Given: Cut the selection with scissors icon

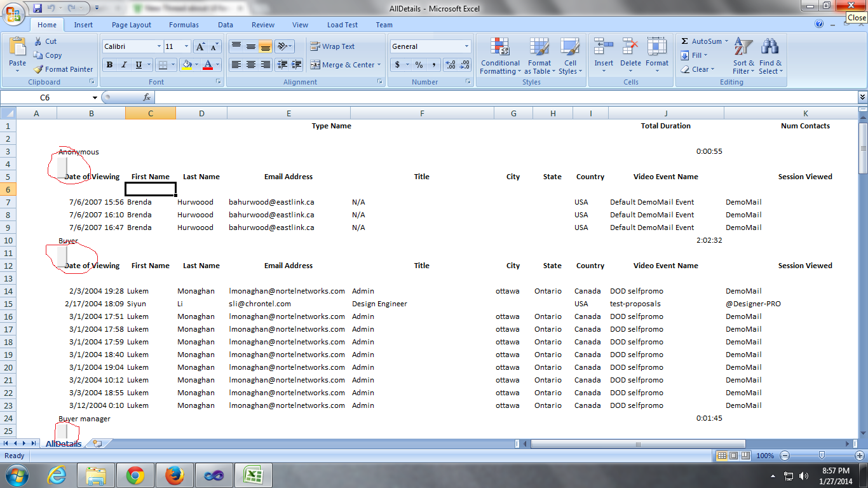Looking at the screenshot, I should click(45, 41).
